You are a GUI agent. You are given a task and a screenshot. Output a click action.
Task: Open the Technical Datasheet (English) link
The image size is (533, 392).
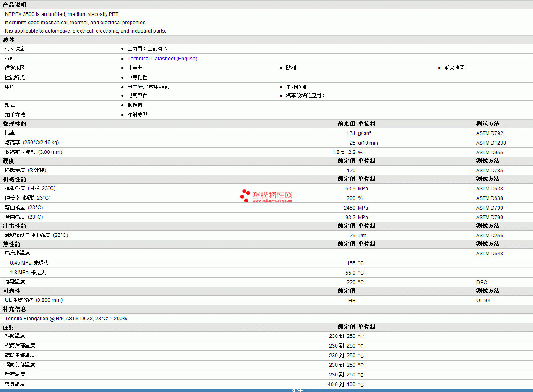(x=162, y=59)
